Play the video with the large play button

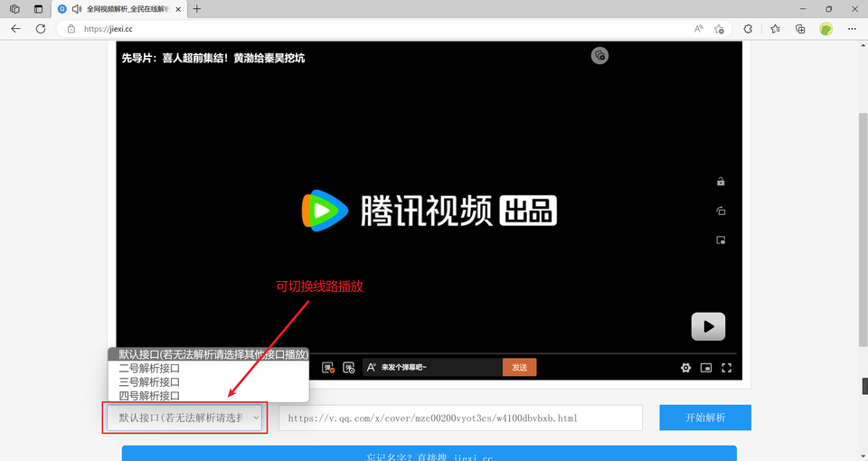tap(708, 326)
